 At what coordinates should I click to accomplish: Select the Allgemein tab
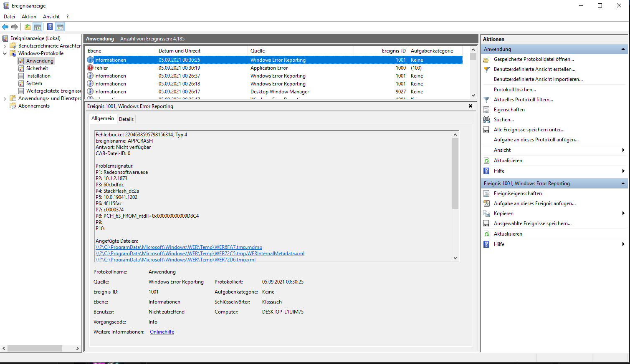point(103,118)
